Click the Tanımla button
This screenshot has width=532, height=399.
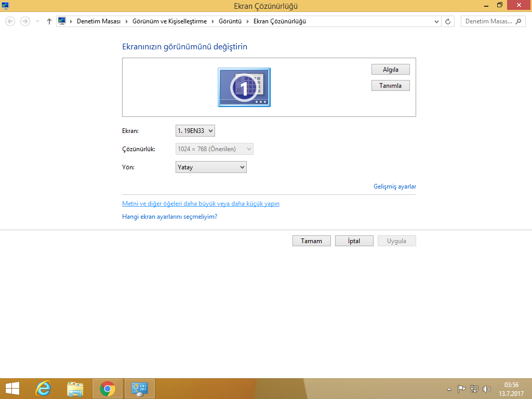click(x=391, y=86)
